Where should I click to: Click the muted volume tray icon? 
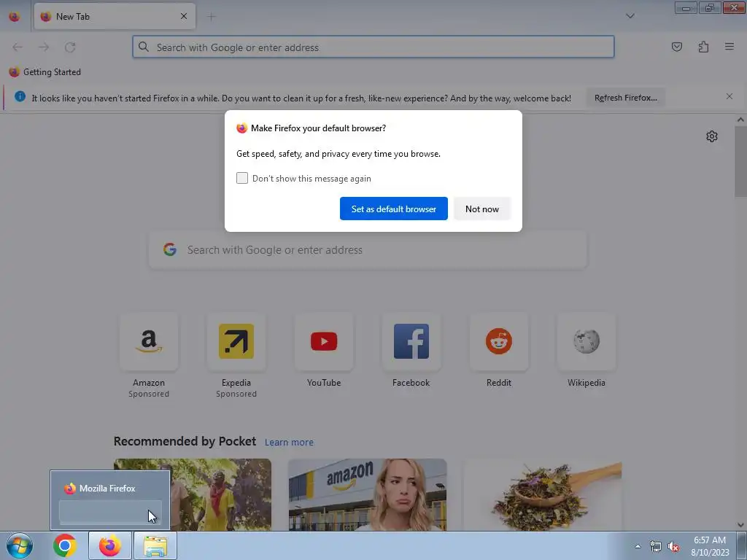(x=673, y=547)
